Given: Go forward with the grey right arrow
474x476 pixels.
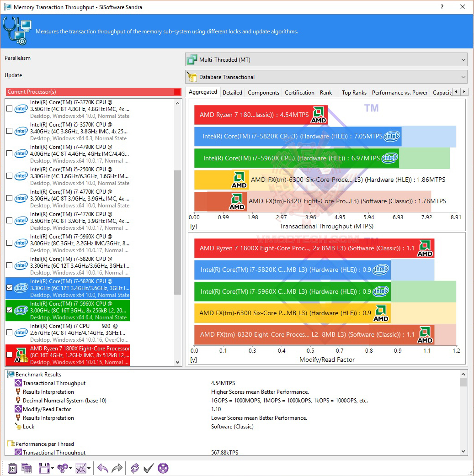Looking at the screenshot, I should pyautogui.click(x=117, y=468).
